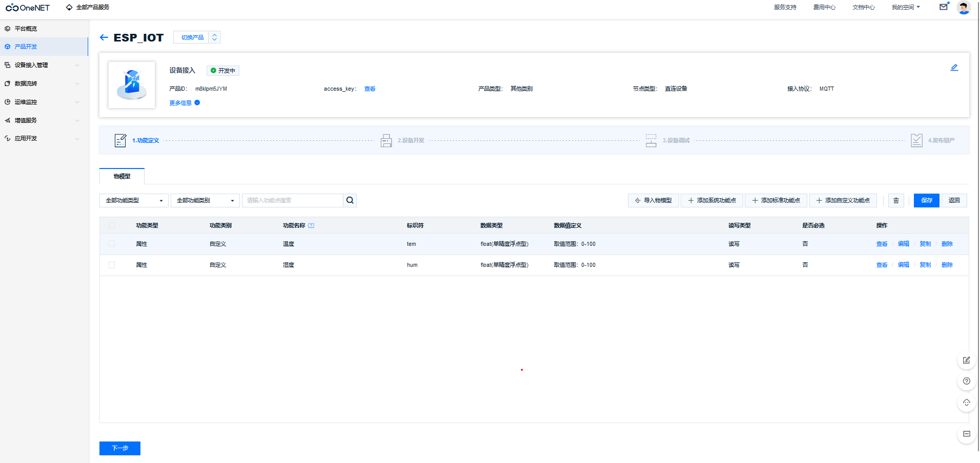This screenshot has height=463, width=980.
Task: Click the 功能定义 step icon
Action: pos(120,140)
